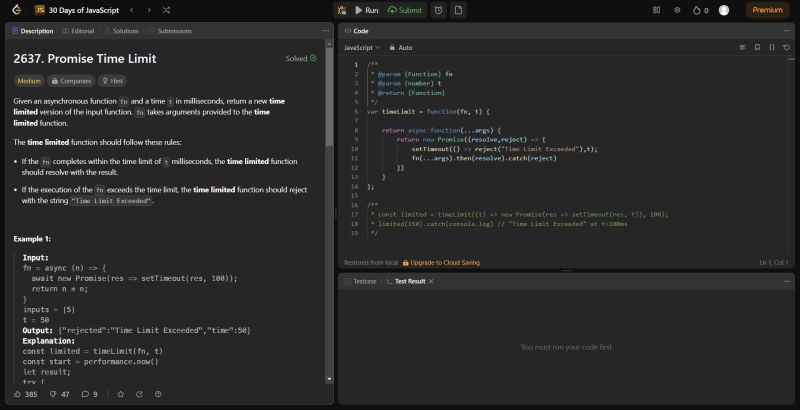Switch to the Editorial tab

[x=78, y=31]
